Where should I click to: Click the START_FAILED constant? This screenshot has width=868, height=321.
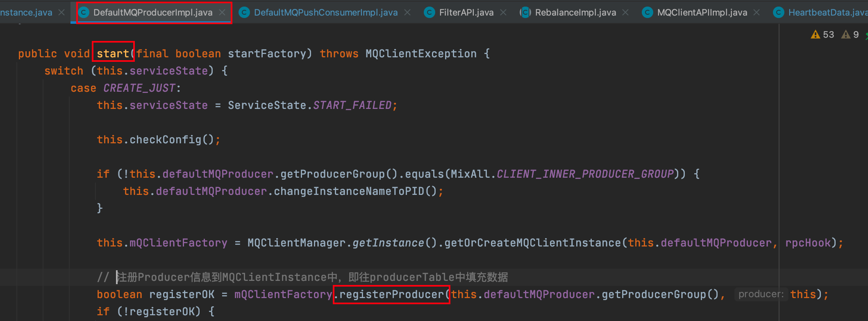[x=352, y=105]
